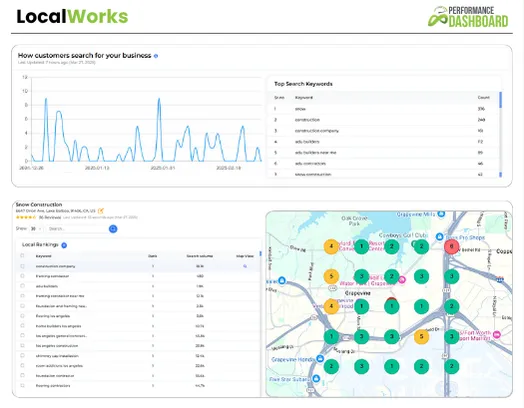Check the 'los angeles construction' row checkbox
Image resolution: width=524 pixels, height=408 pixels.
[22, 346]
